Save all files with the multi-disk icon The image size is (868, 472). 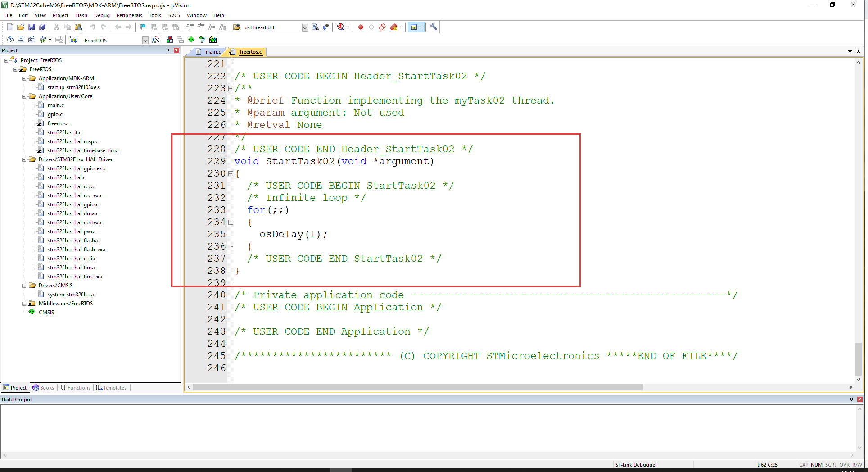[x=42, y=27]
